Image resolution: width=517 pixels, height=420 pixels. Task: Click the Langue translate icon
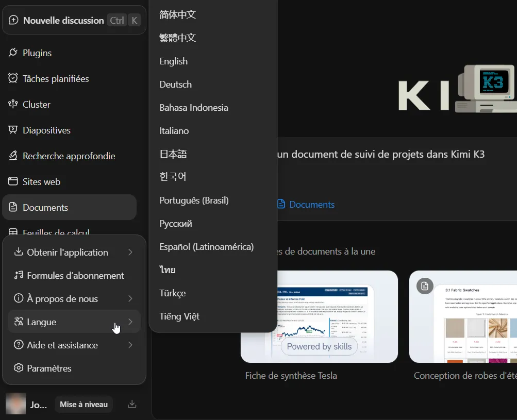19,322
